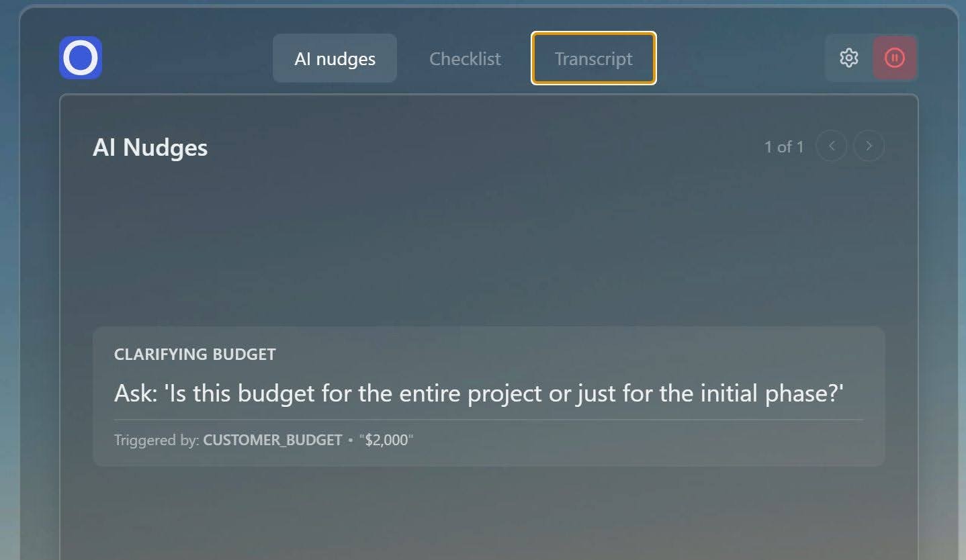
Task: Select the AI nudges tab
Action: [x=335, y=58]
